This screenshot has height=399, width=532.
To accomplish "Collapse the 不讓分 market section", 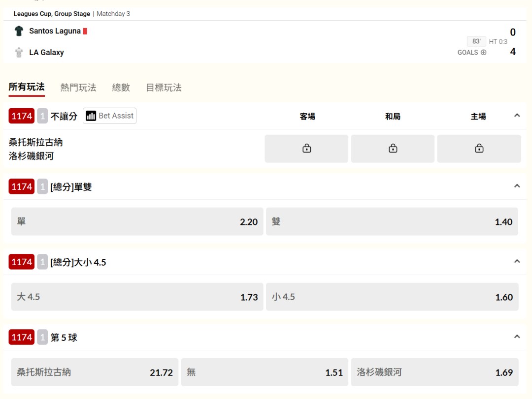I will (517, 116).
